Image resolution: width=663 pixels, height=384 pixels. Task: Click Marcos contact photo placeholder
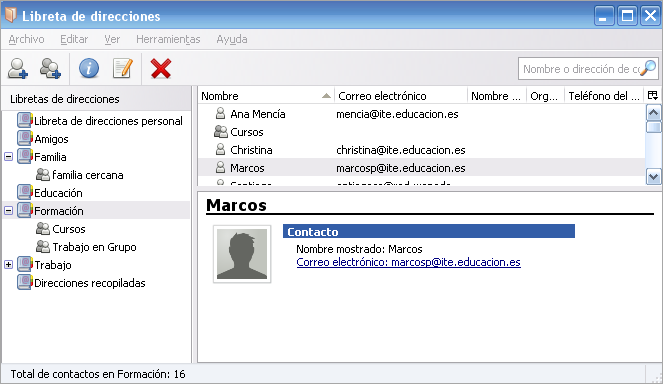pyautogui.click(x=242, y=254)
